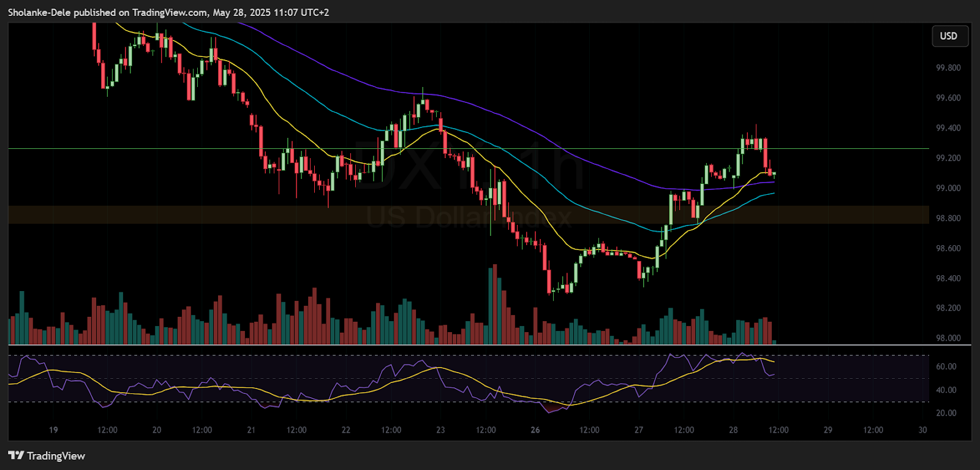This screenshot has width=980, height=470.
Task: Click date label 21 on time axis
Action: (x=251, y=430)
